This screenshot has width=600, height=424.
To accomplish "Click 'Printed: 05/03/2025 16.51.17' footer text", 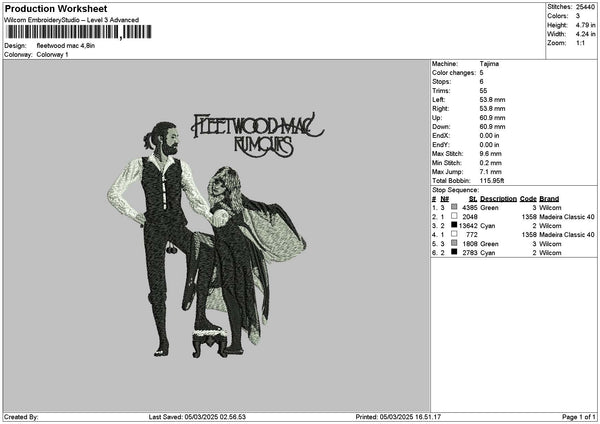I will point(398,417).
